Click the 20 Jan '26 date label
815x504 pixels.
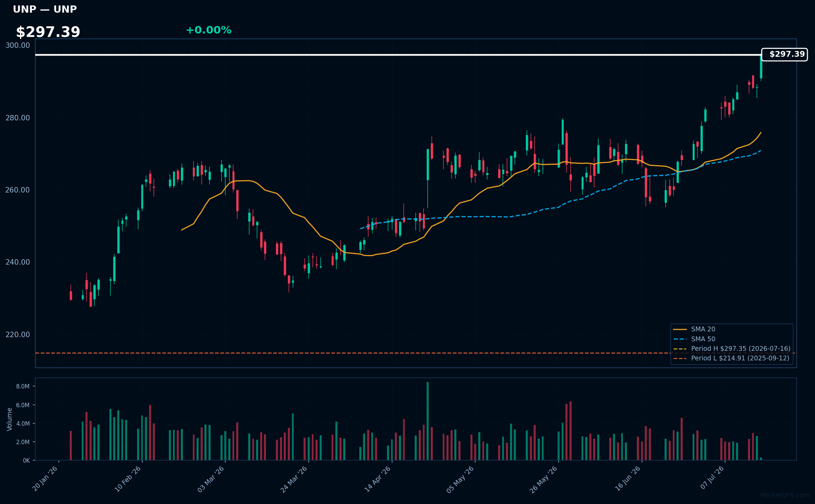[x=45, y=479]
